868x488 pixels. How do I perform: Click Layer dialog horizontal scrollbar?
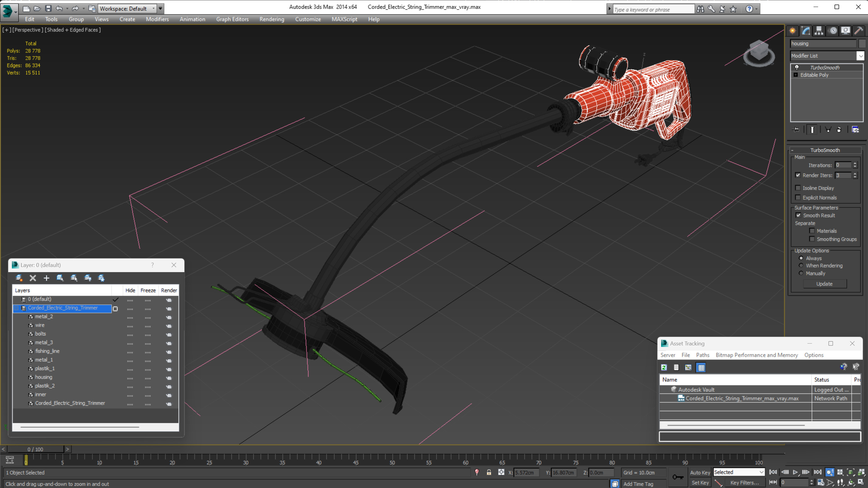click(x=80, y=427)
